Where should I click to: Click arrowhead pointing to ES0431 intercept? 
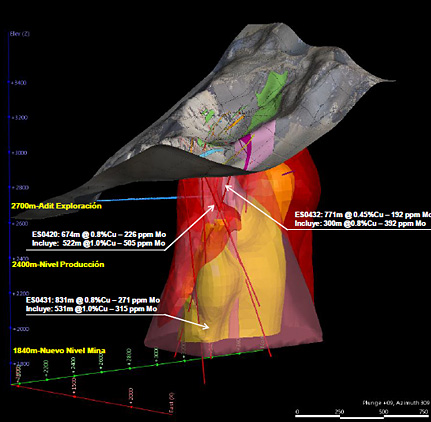click(206, 326)
